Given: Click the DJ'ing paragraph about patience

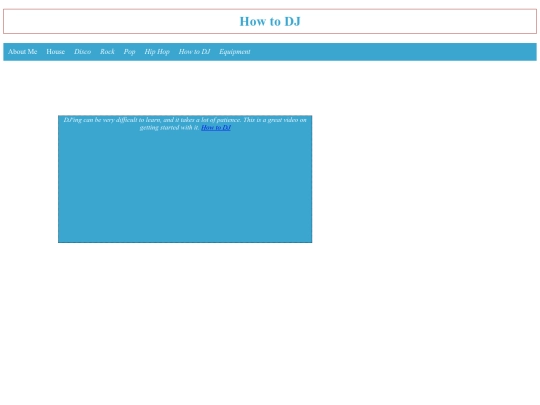Looking at the screenshot, I should (x=185, y=124).
